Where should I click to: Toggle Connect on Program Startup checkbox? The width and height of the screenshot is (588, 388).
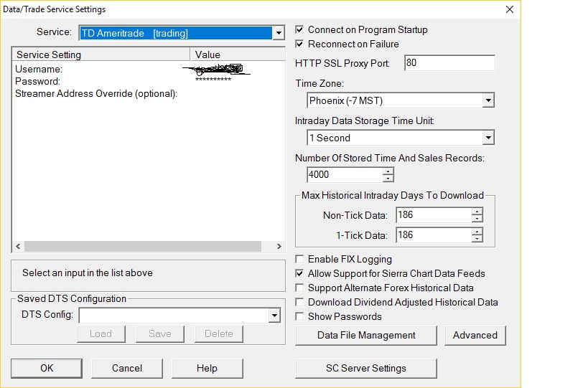point(300,30)
